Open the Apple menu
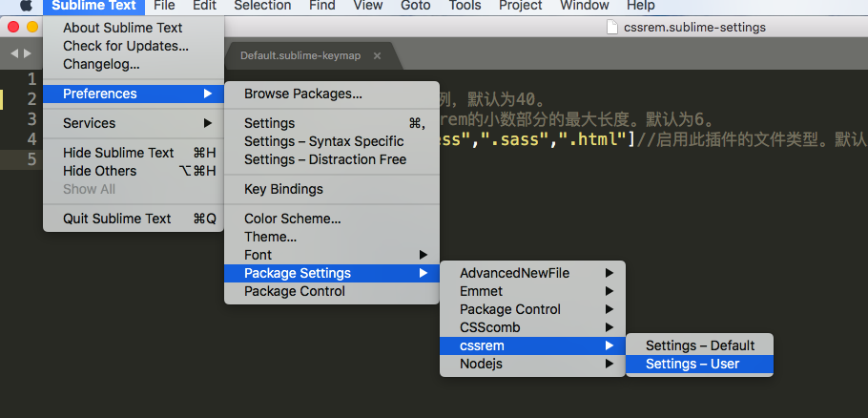Screen dimensions: 868x418 (26, 6)
